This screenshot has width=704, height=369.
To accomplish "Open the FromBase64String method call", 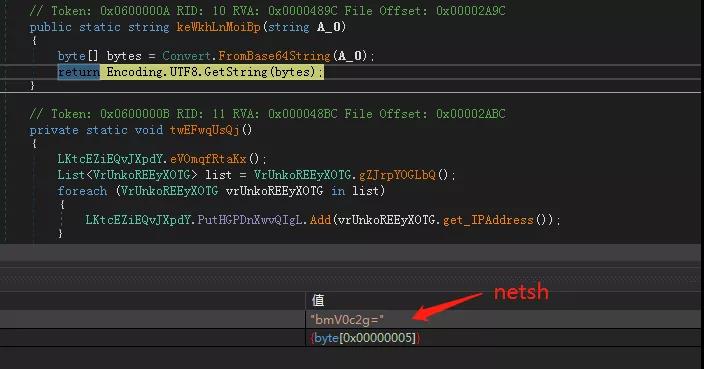I will click(274, 56).
